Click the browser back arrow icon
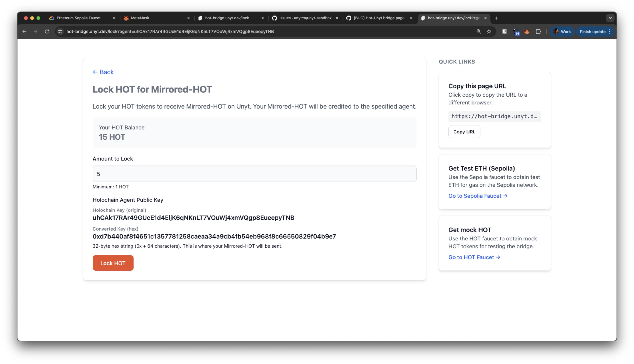 (x=24, y=32)
